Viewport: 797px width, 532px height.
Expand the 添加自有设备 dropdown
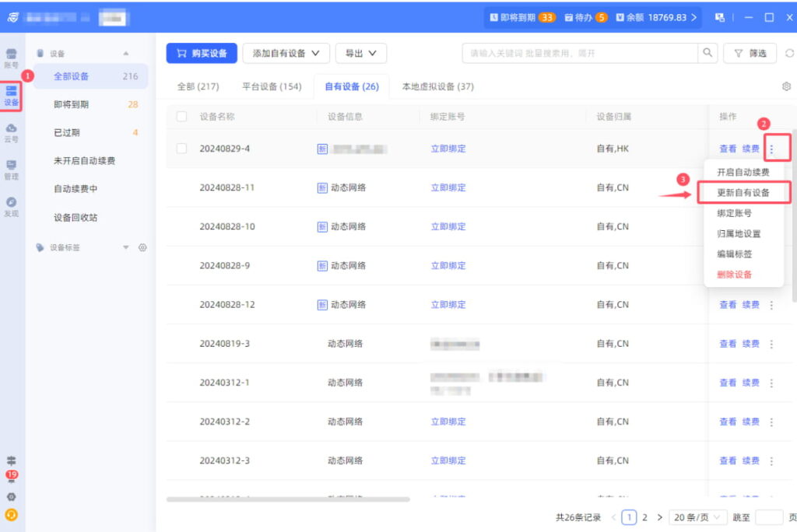[286, 54]
